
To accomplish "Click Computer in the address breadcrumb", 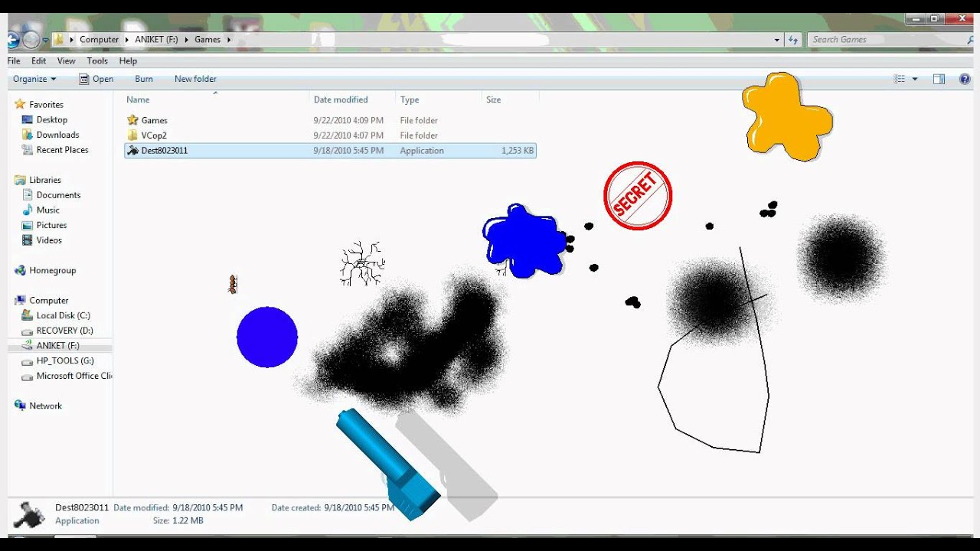I will click(100, 40).
